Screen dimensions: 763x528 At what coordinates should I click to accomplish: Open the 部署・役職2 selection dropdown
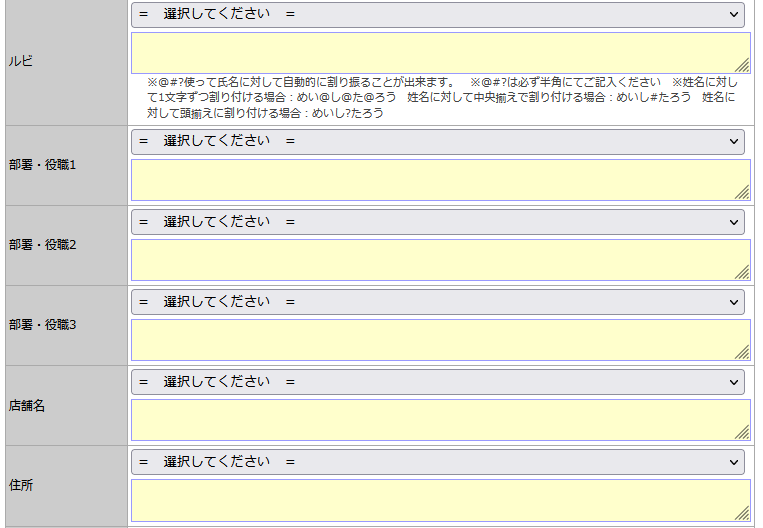437,222
